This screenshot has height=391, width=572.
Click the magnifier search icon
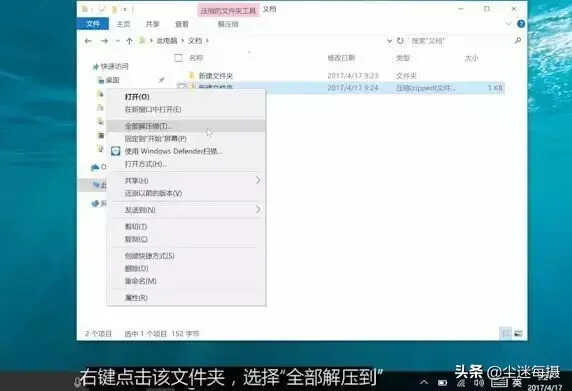[x=517, y=40]
